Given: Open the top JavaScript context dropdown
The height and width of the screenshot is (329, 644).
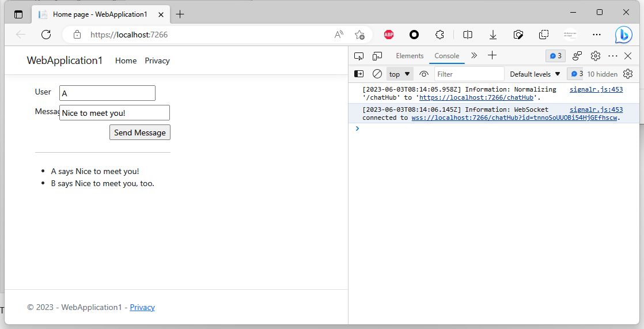Looking at the screenshot, I should click(x=400, y=74).
